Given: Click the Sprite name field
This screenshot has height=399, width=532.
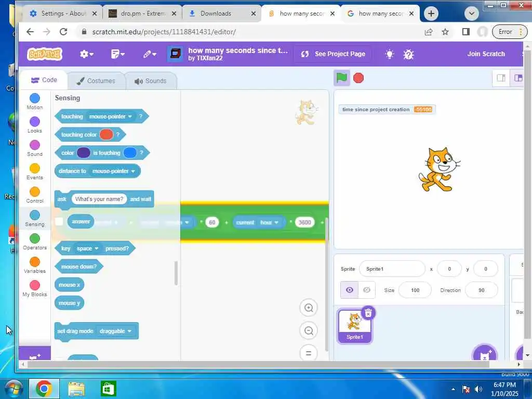Looking at the screenshot, I should point(392,269).
